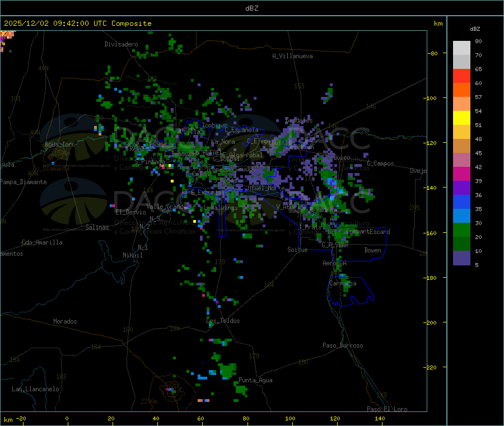Select the 'Salinas' location label
This screenshot has height=426, width=504.
pyautogui.click(x=97, y=227)
